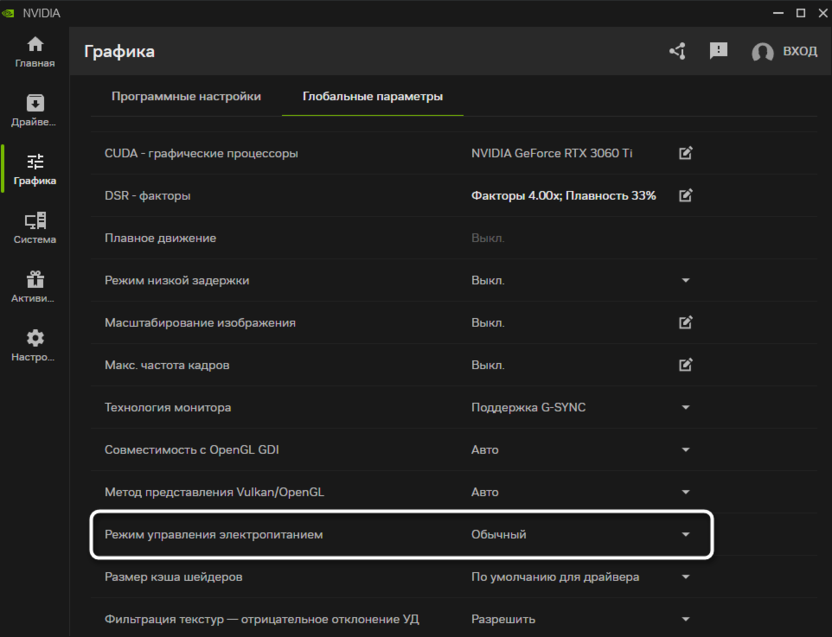
Task: Edit CUDA графические процессоры setting
Action: pos(685,153)
